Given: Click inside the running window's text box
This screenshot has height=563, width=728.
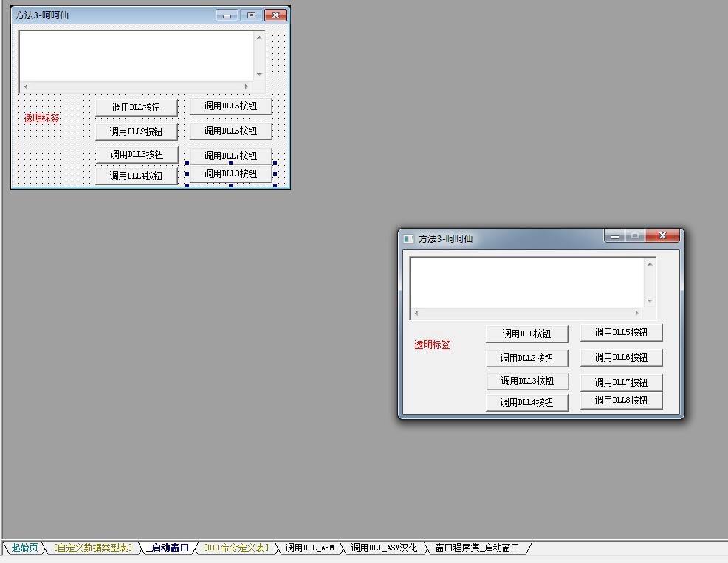Looking at the screenshot, I should tap(527, 282).
